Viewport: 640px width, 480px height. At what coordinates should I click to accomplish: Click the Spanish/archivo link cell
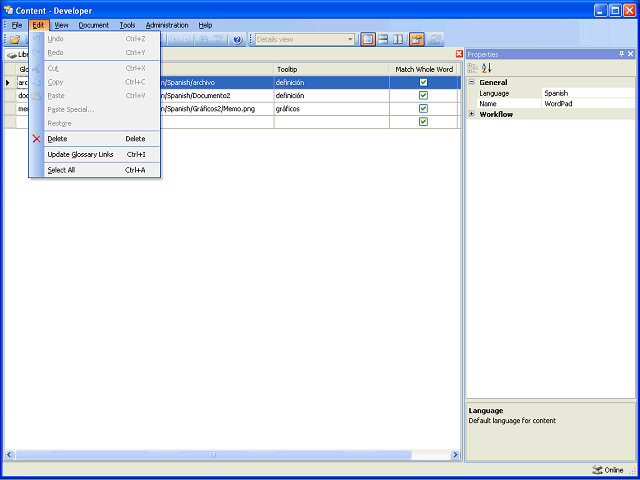pos(216,82)
